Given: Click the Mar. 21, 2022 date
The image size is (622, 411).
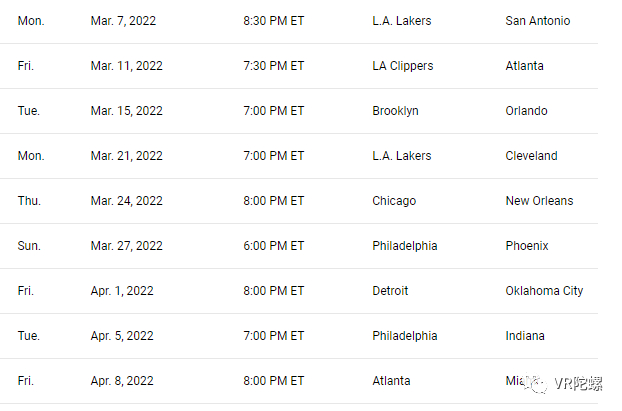Looking at the screenshot, I should click(x=126, y=156).
